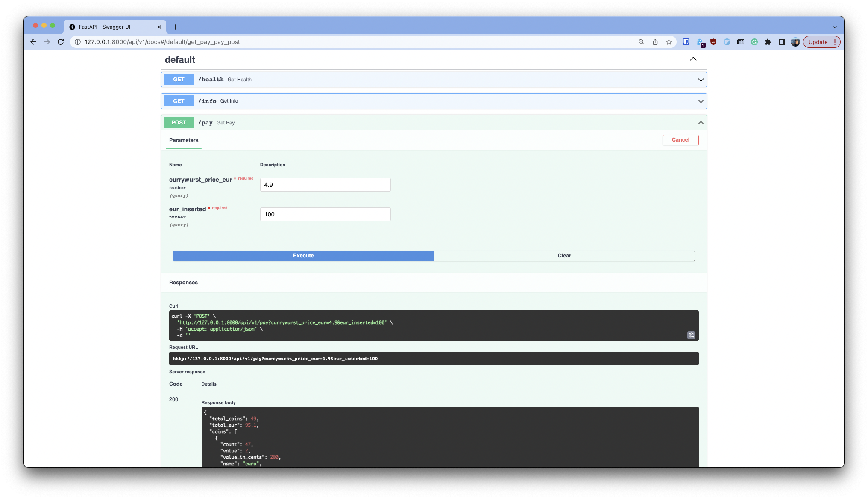Select the Parameters tab
Viewport: 868px width, 499px height.
point(184,140)
